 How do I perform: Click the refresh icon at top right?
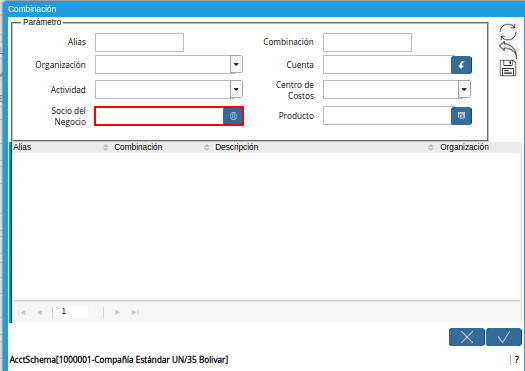508,32
